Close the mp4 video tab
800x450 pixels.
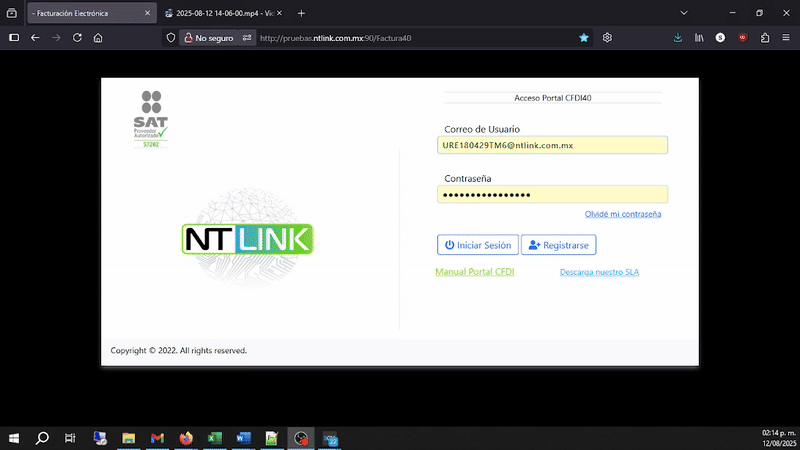point(279,13)
